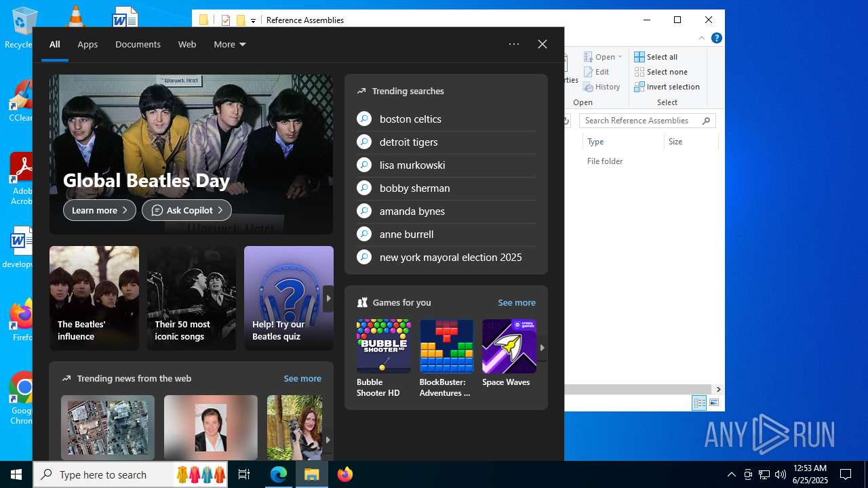
Task: Click Select none in File Explorer ribbon
Action: pyautogui.click(x=660, y=72)
